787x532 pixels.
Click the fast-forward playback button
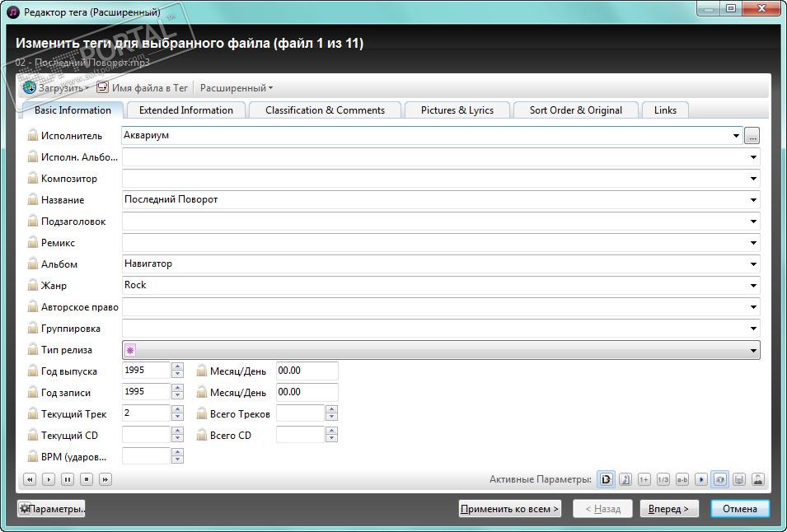(105, 479)
